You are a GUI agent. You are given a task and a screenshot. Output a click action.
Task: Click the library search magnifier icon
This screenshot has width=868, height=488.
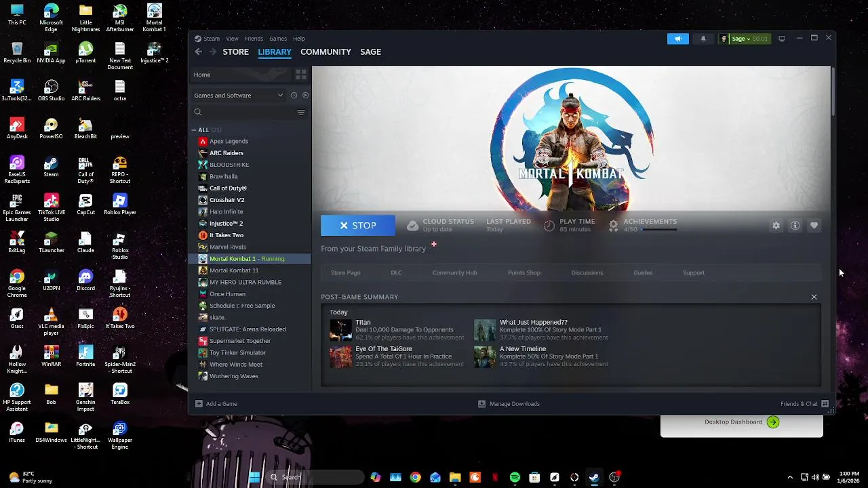(198, 113)
